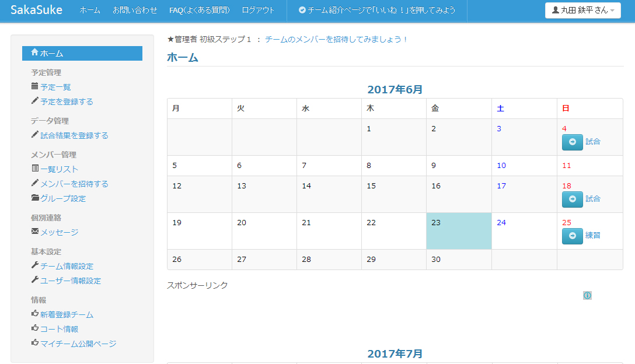Open 新着登録チーム with the thumbs-up icon
The image size is (635, 364).
67,314
